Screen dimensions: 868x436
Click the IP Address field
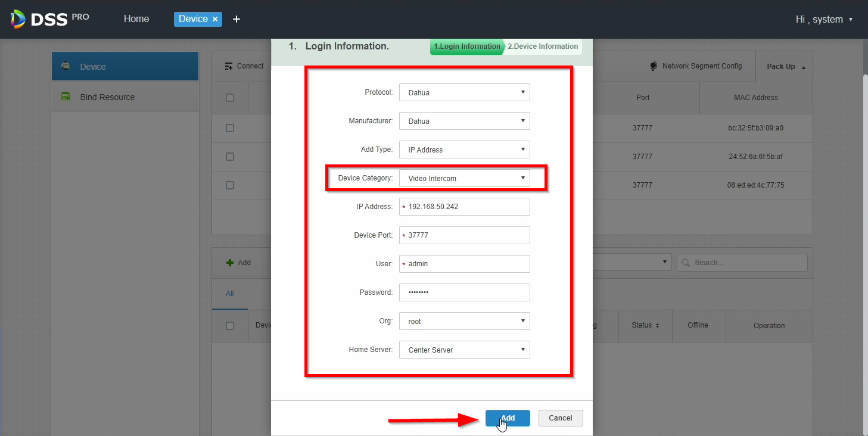coord(465,207)
